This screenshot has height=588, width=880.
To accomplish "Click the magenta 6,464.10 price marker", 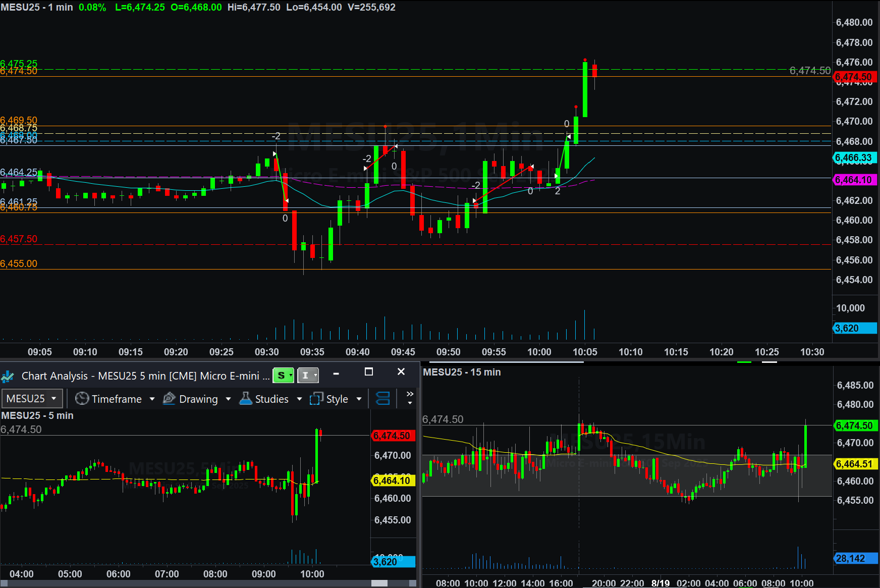I will 855,180.
